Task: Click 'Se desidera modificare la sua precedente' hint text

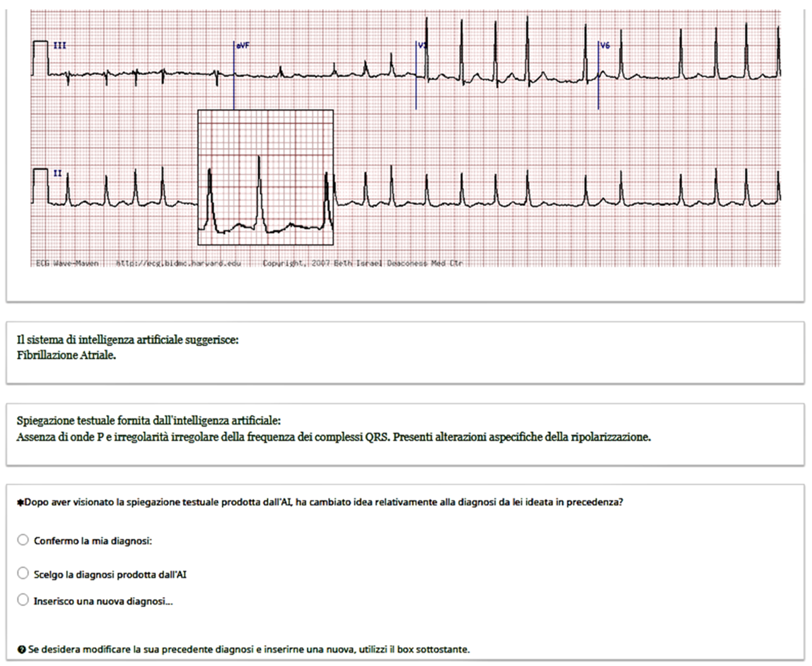Action: 249,650
